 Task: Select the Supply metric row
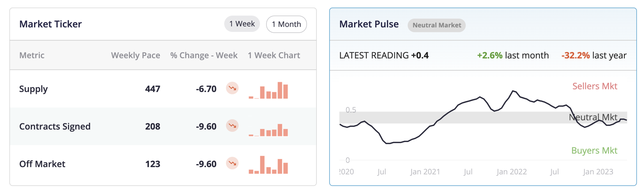[163, 89]
